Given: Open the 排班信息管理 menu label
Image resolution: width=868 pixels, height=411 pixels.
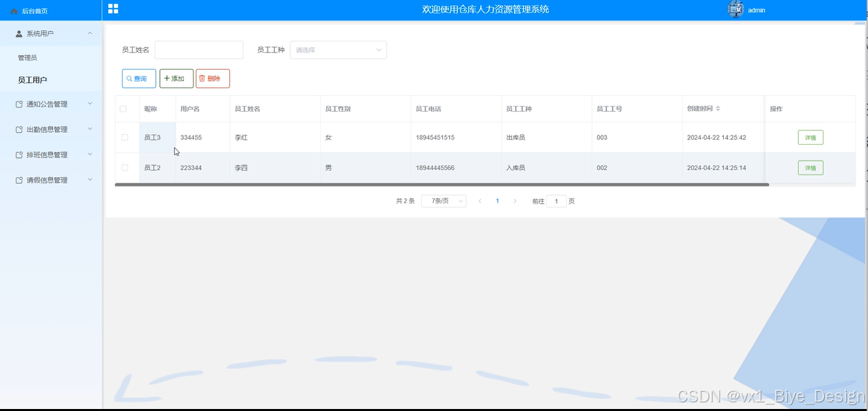Looking at the screenshot, I should [x=46, y=155].
